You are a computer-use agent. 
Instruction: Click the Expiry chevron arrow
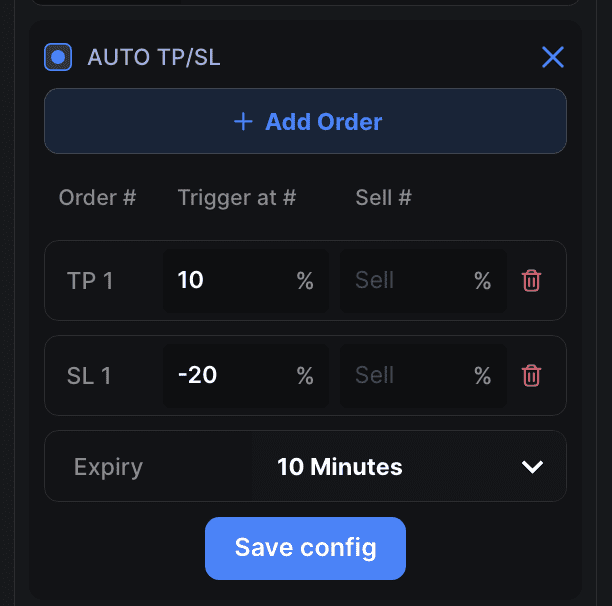(532, 467)
